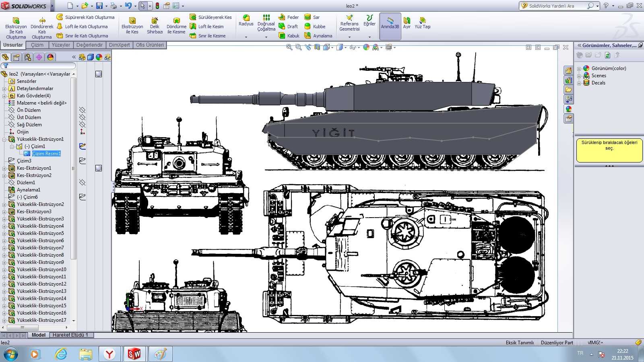This screenshot has width=644, height=362.
Task: Select the Kabuk shell tool
Action: click(289, 36)
